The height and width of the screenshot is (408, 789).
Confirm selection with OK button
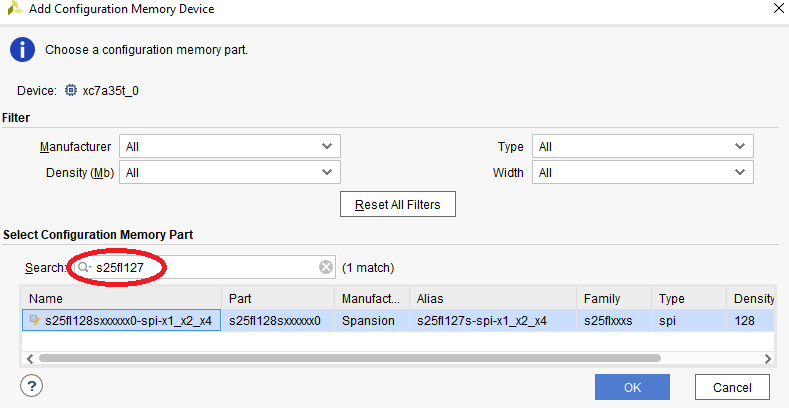coord(632,387)
